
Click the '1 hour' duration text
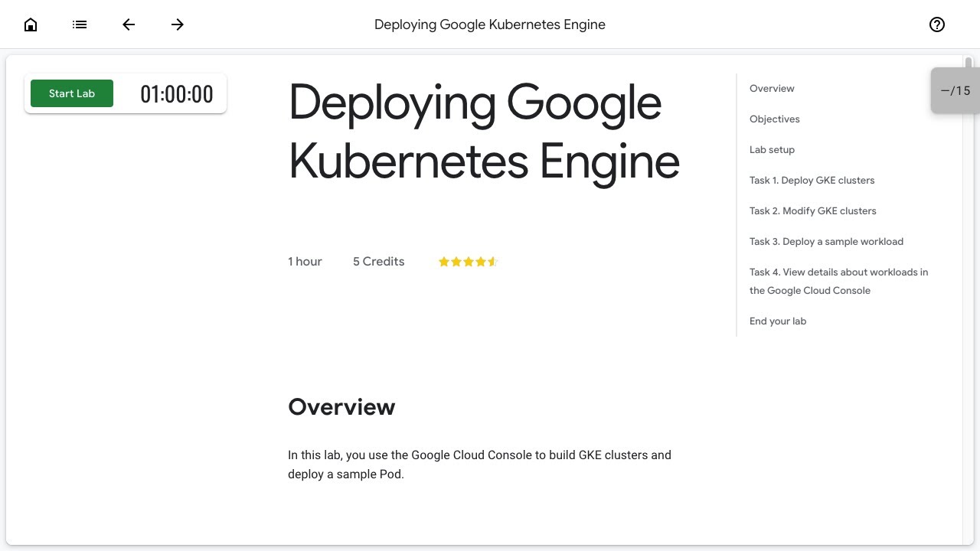(305, 262)
